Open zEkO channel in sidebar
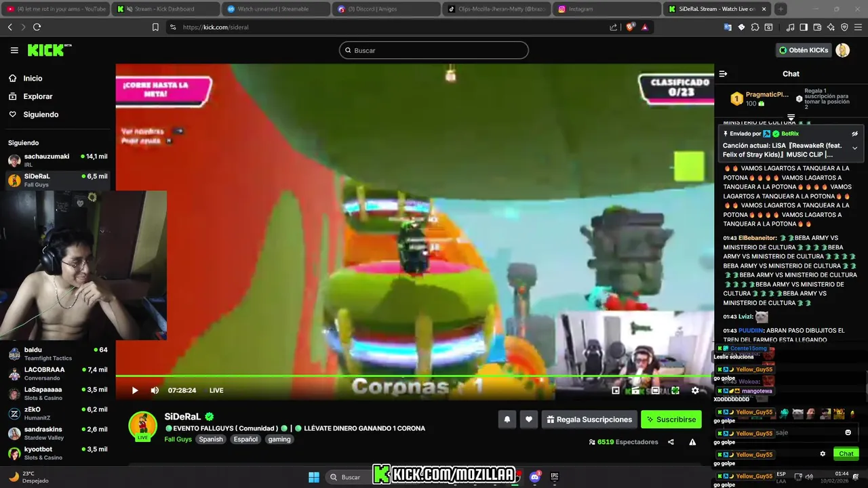The width and height of the screenshot is (868, 488). coord(58,413)
